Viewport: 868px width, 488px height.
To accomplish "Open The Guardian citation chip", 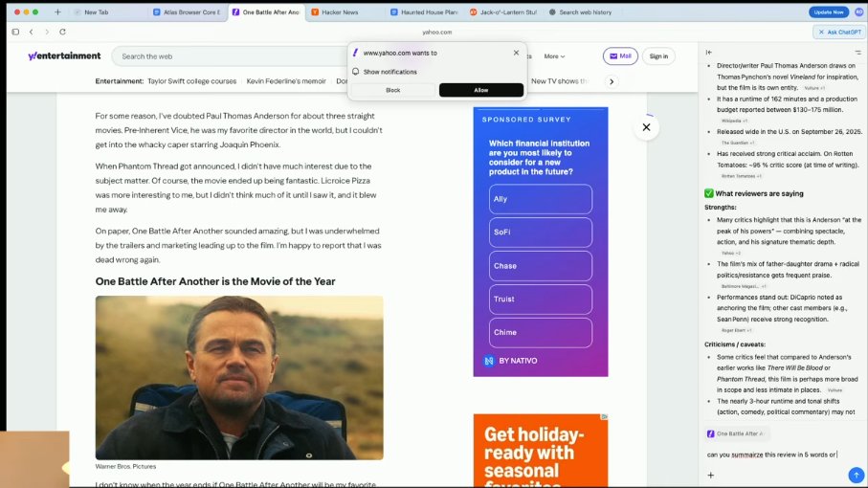I will click(x=738, y=143).
